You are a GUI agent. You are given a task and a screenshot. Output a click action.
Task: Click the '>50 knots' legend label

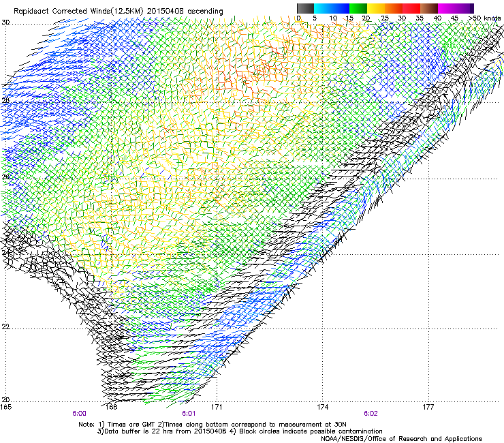coord(484,18)
